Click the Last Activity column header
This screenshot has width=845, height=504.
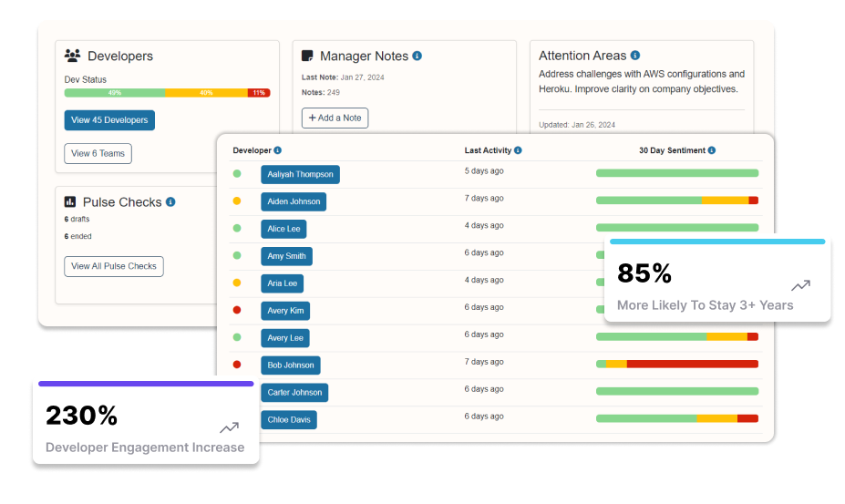coord(488,150)
